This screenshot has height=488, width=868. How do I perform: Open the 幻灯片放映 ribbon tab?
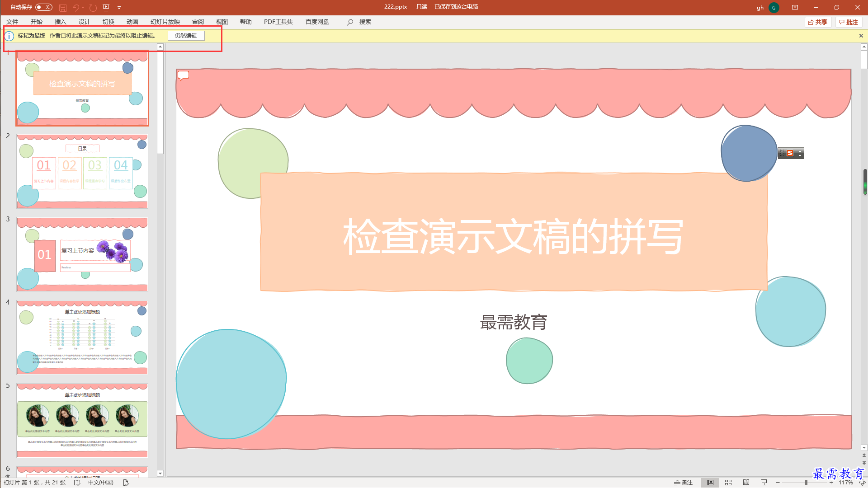165,22
